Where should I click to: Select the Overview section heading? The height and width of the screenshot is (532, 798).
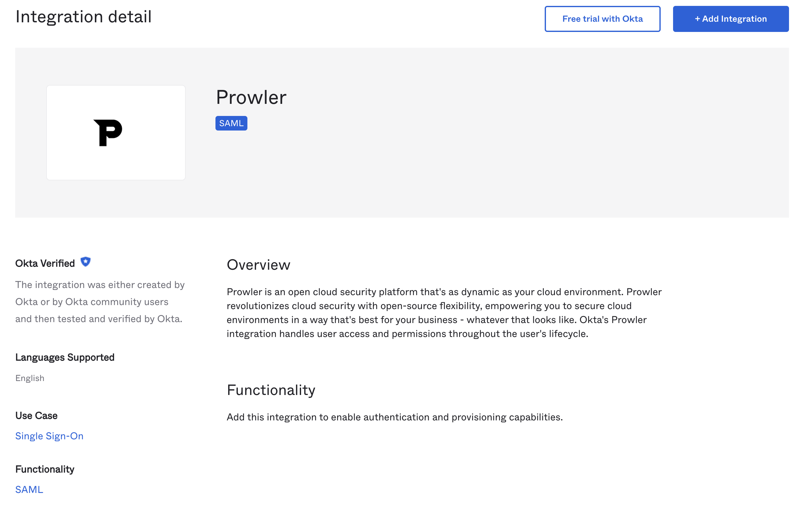click(259, 265)
